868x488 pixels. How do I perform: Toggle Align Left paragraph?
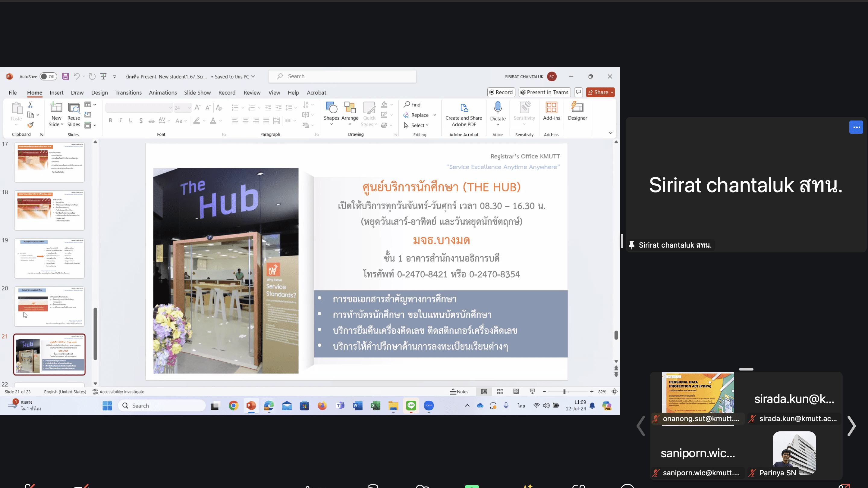click(x=235, y=120)
